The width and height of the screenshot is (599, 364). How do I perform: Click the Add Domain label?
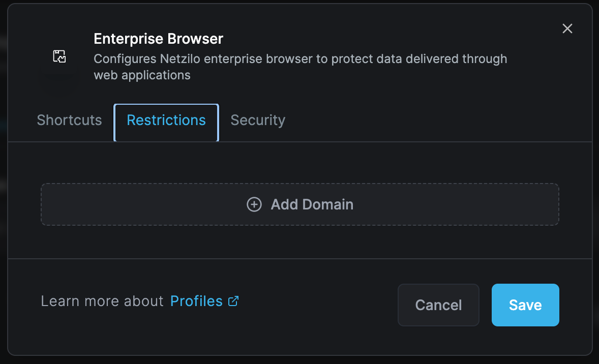tap(312, 204)
